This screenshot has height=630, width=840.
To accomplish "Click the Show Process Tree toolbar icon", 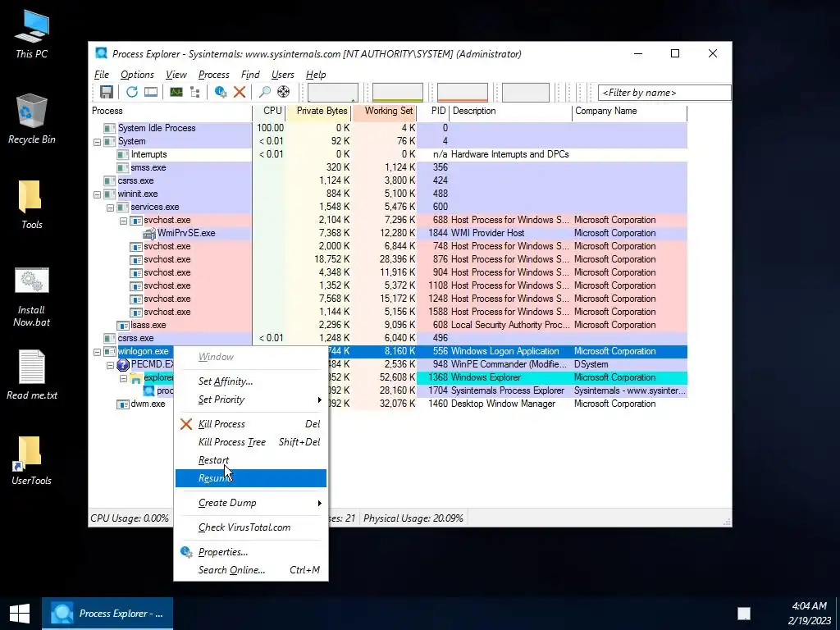I will coord(195,92).
